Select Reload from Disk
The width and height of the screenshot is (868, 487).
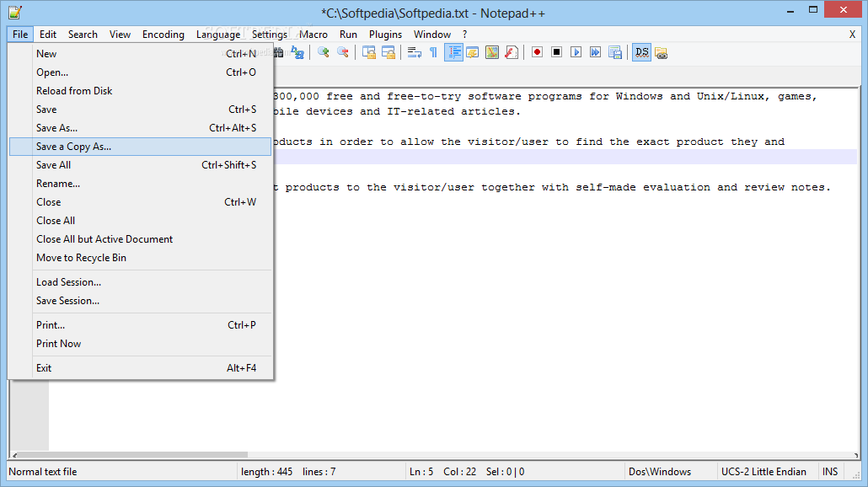tap(141, 91)
